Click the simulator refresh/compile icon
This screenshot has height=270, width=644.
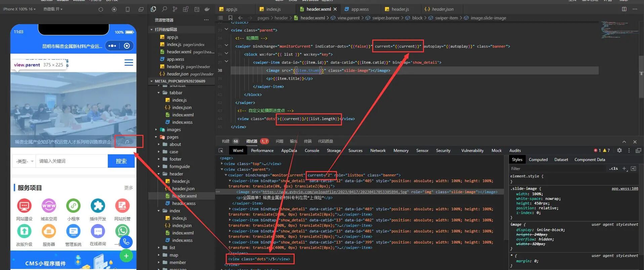[x=101, y=9]
